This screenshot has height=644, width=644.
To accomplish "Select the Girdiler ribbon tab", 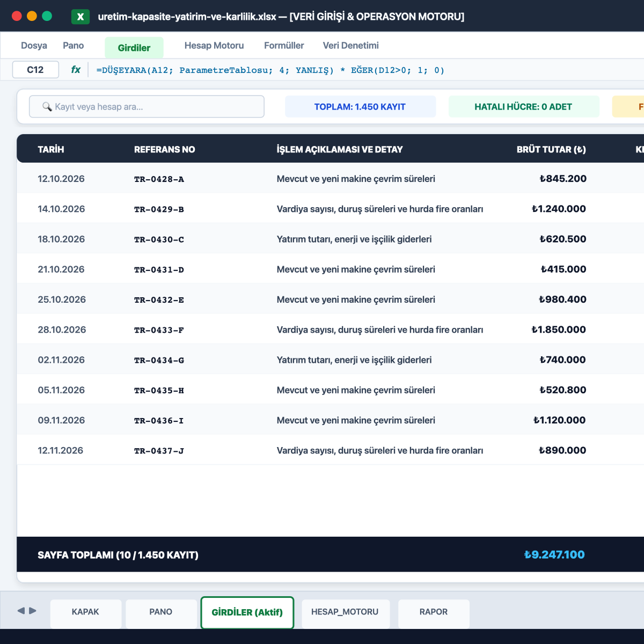I will (134, 48).
